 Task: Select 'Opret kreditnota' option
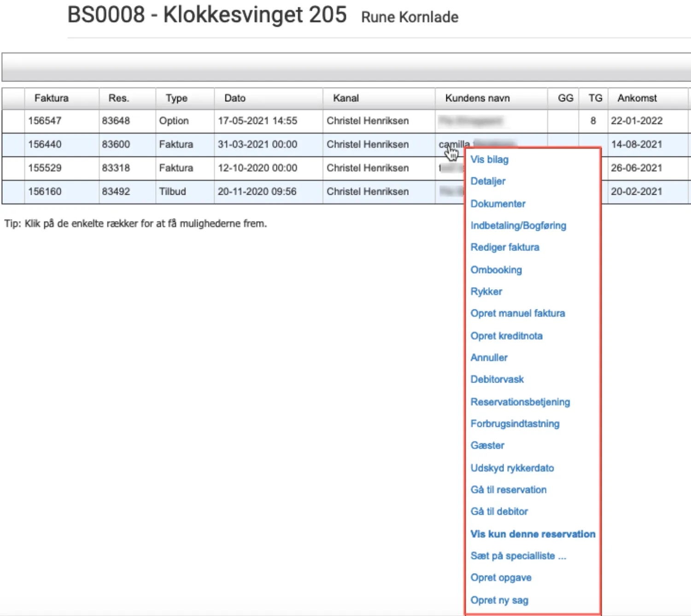pyautogui.click(x=506, y=336)
